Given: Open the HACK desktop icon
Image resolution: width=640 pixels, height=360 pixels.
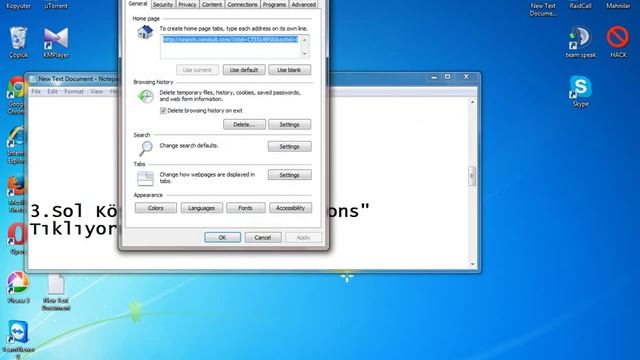Looking at the screenshot, I should point(618,42).
